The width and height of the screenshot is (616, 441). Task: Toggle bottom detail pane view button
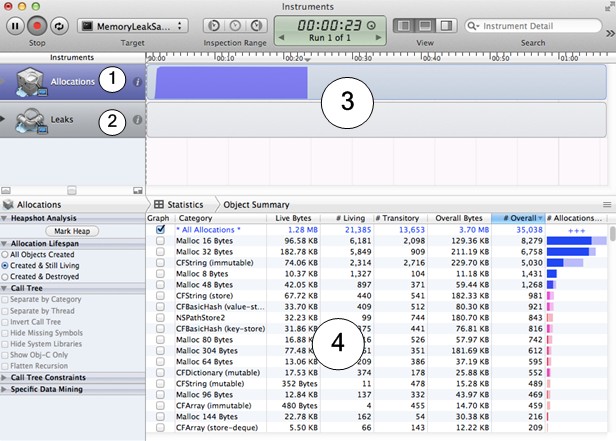[x=425, y=26]
